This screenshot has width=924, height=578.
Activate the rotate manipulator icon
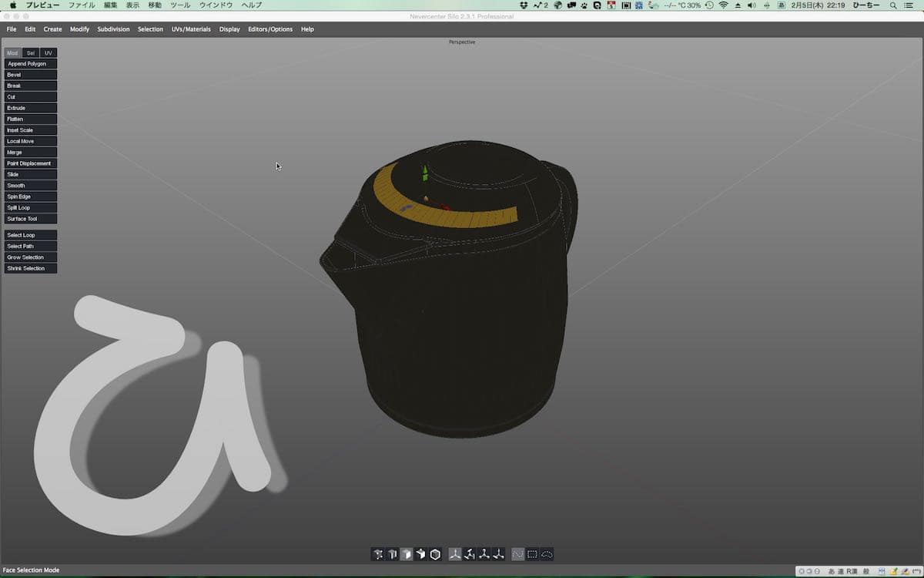[x=470, y=554]
